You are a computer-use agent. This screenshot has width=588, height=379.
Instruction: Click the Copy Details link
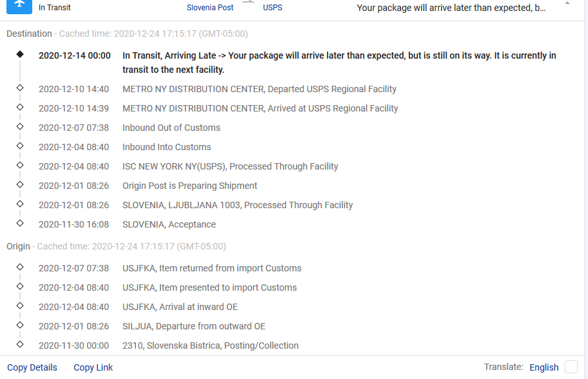32,367
